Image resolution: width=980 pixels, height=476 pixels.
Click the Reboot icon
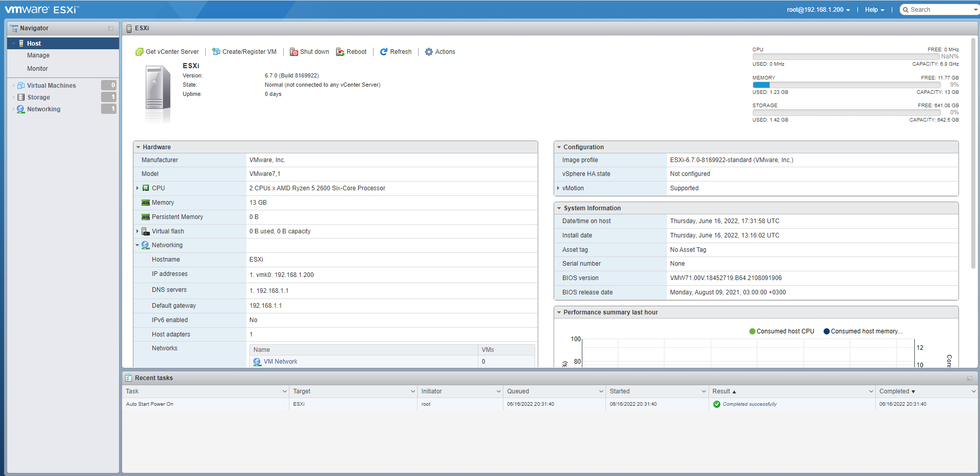(340, 52)
